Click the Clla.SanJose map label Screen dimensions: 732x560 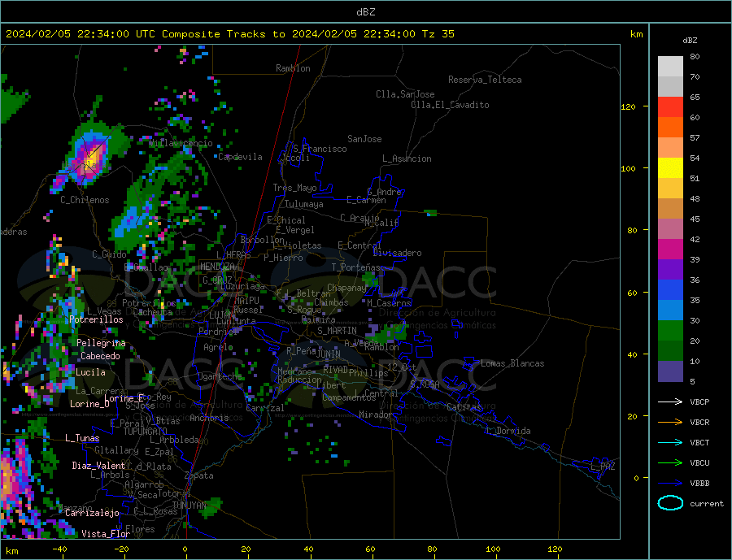(x=405, y=94)
